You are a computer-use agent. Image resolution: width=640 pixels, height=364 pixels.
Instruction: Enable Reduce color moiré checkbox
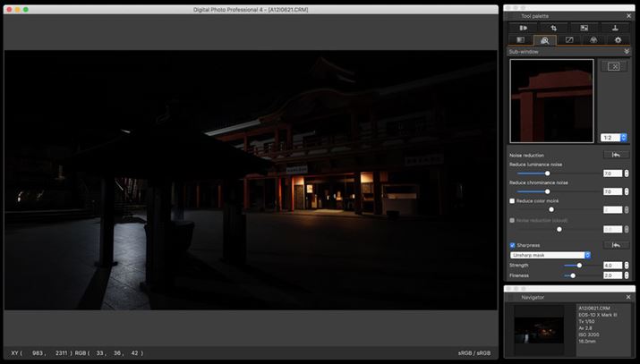(x=512, y=201)
